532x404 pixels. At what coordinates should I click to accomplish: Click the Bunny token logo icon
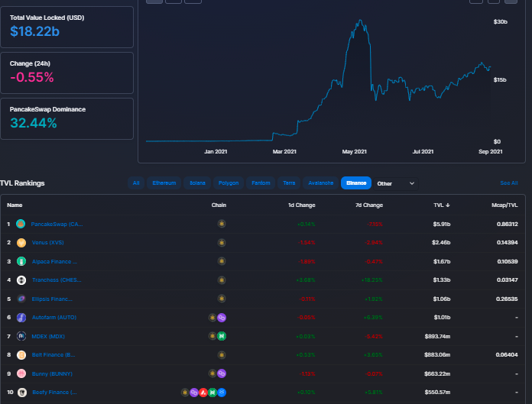click(x=21, y=373)
